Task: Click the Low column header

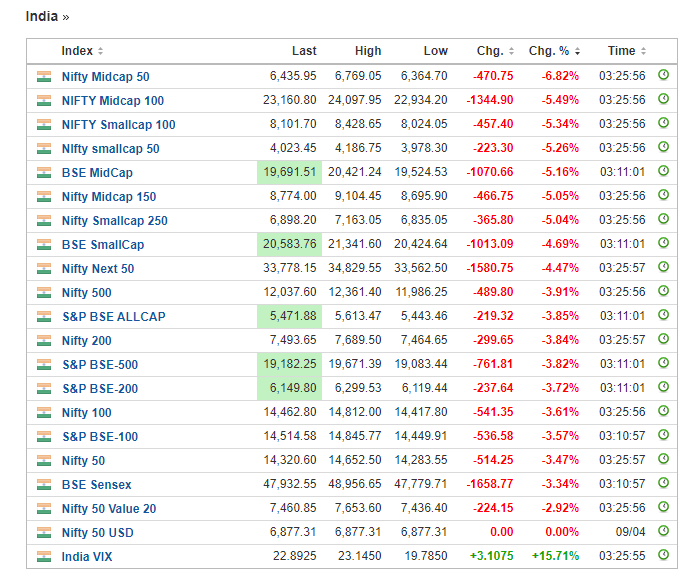Action: coord(436,51)
